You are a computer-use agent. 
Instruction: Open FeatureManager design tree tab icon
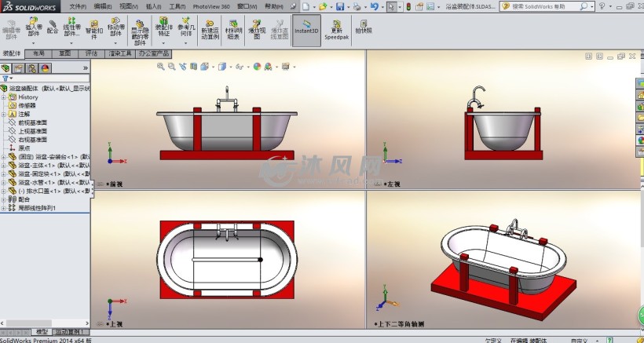coord(5,68)
